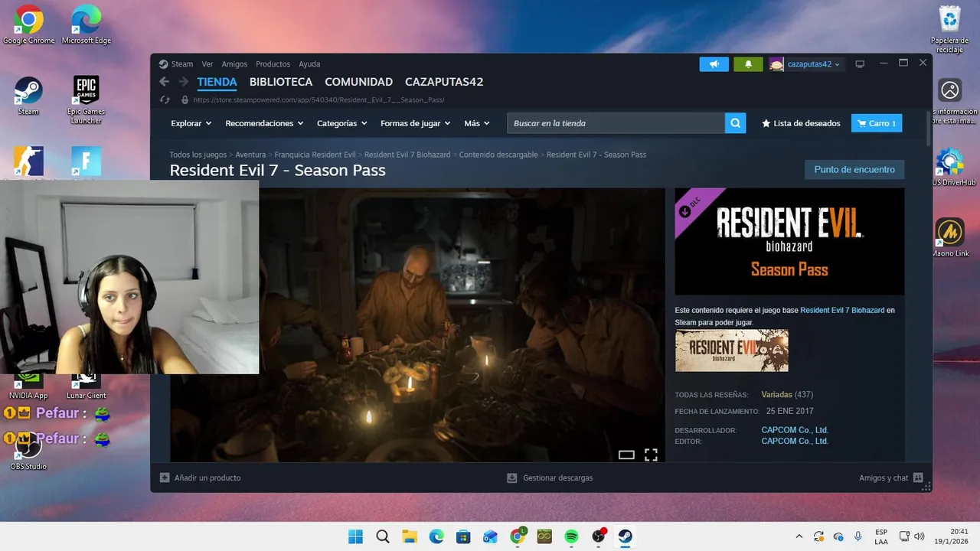980x551 pixels.
Task: Expand the Recomendaciones dropdown
Action: click(264, 123)
